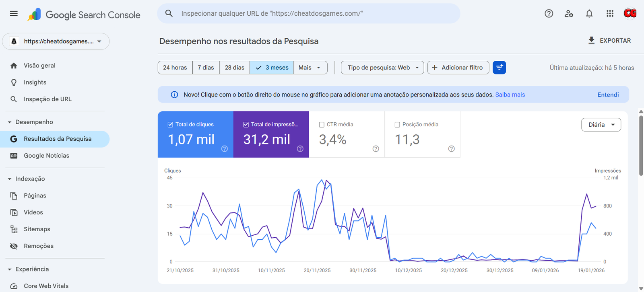Uncheck the Total de cliques checkbox
The image size is (644, 292).
coord(170,125)
